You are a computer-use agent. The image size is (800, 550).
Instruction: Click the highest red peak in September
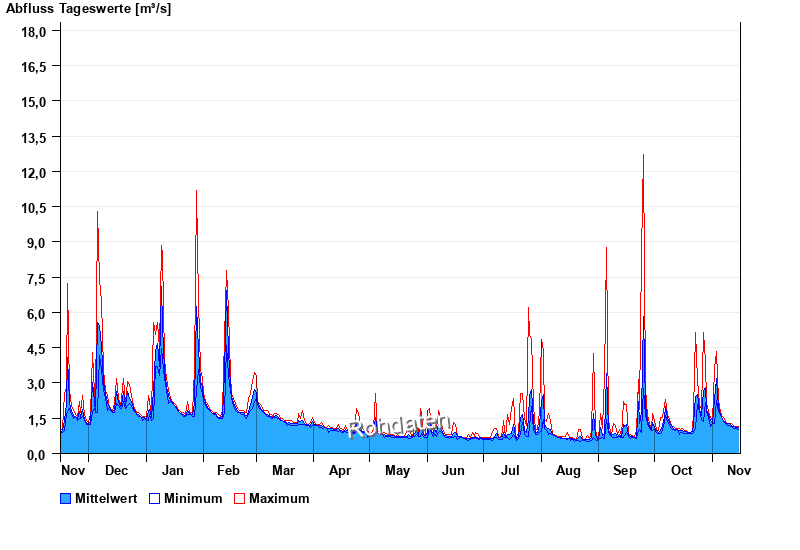pos(643,156)
